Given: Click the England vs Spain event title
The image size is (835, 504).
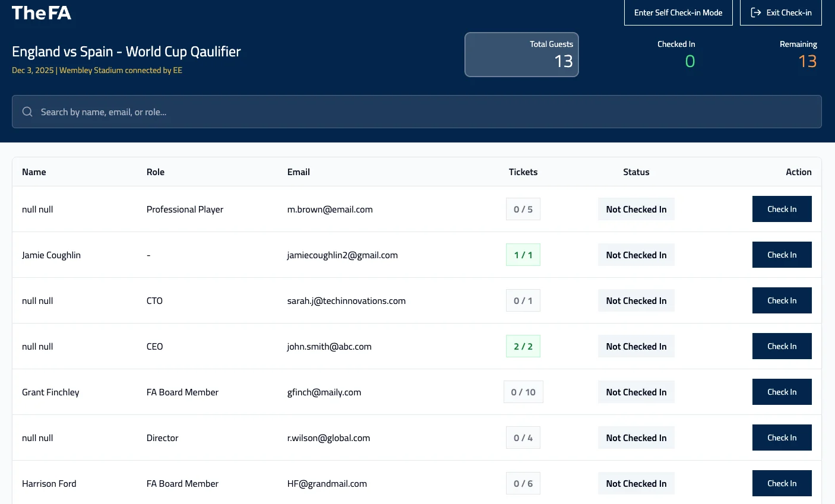Looking at the screenshot, I should [x=126, y=52].
